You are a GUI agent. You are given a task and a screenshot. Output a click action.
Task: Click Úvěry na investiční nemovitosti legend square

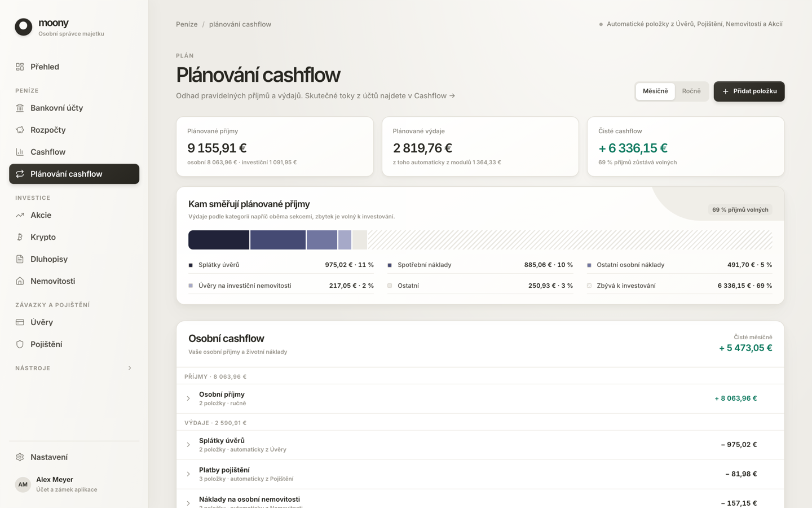[x=191, y=286]
